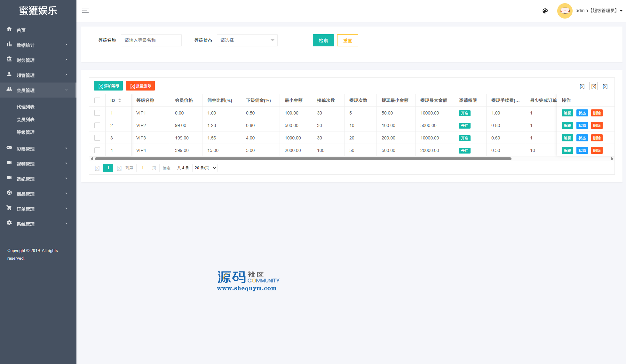Click 编辑 button for VIP1 row
Image resolution: width=626 pixels, height=364 pixels.
click(x=567, y=113)
